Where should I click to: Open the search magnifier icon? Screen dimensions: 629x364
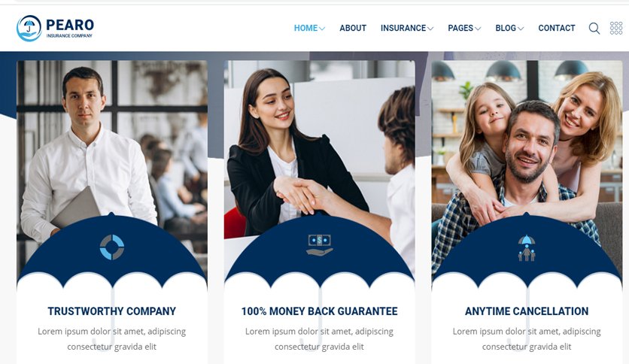pos(594,29)
